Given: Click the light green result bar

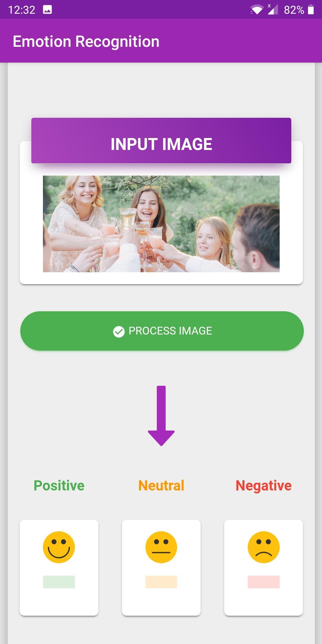Looking at the screenshot, I should 59,582.
